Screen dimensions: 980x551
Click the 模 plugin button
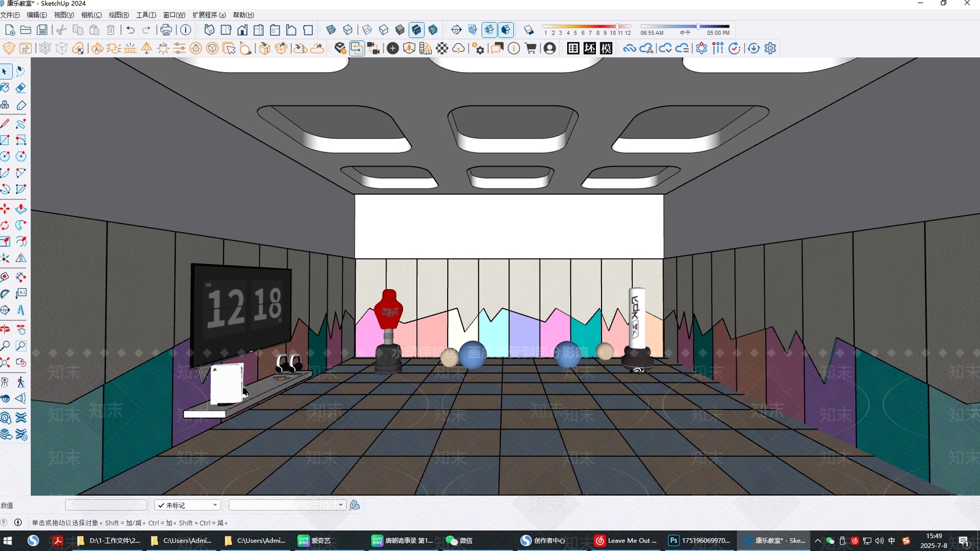coord(606,48)
